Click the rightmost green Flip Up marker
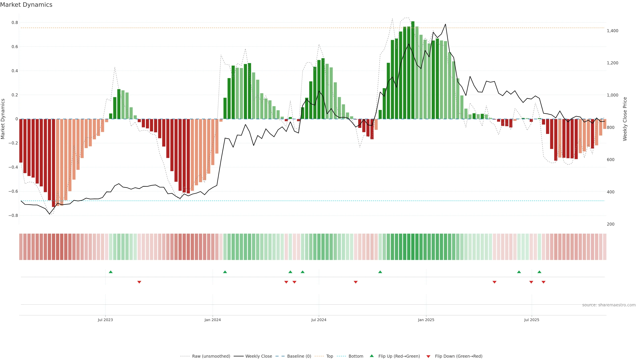Screen dimensions: 644x362 (x=540, y=272)
